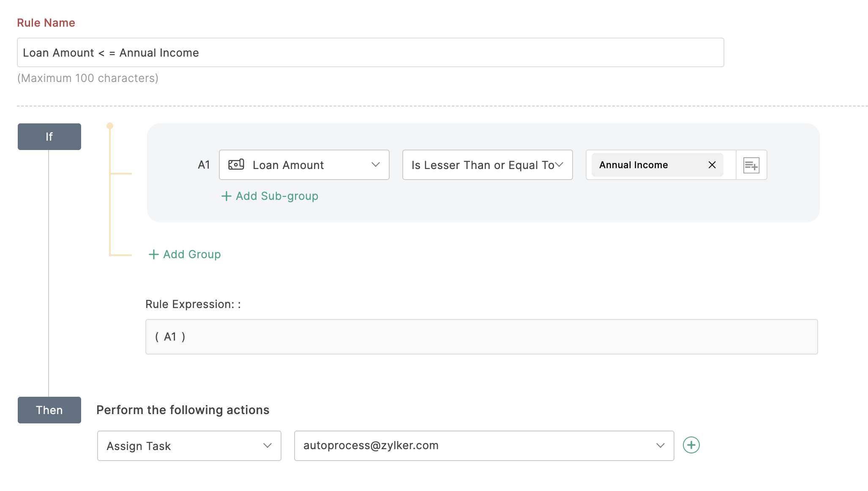Click the Add Sub-group link
Image resolution: width=868 pixels, height=491 pixels.
(277, 196)
